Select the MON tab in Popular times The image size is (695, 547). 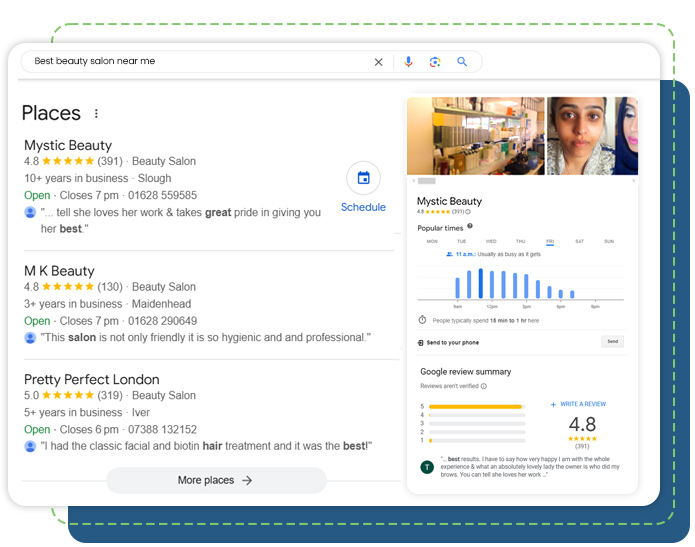point(432,242)
